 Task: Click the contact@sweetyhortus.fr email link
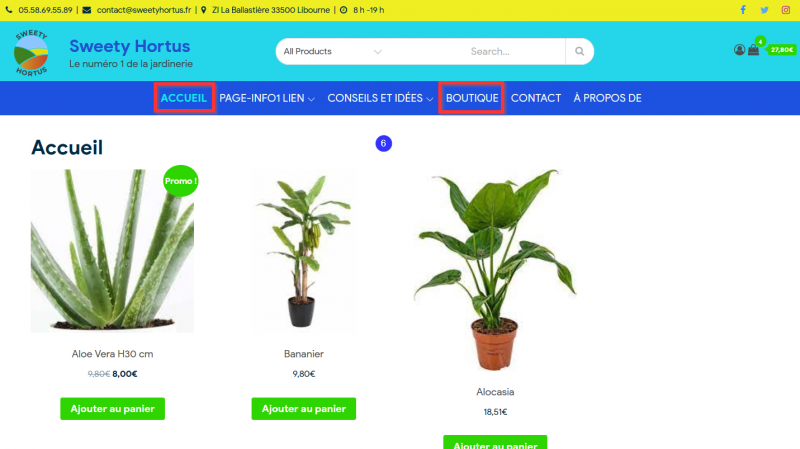pos(144,10)
